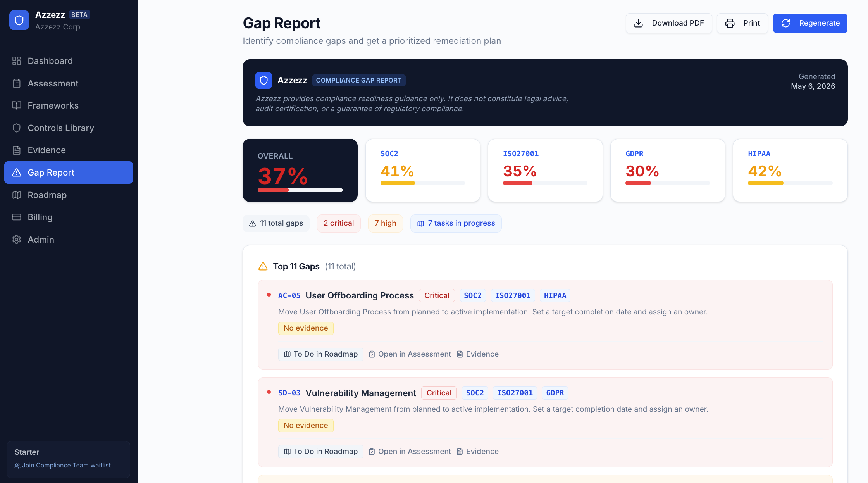Screen dimensions: 868x483
Task: Click To Do in Roadmap for User Offboarding Process
Action: tap(321, 354)
